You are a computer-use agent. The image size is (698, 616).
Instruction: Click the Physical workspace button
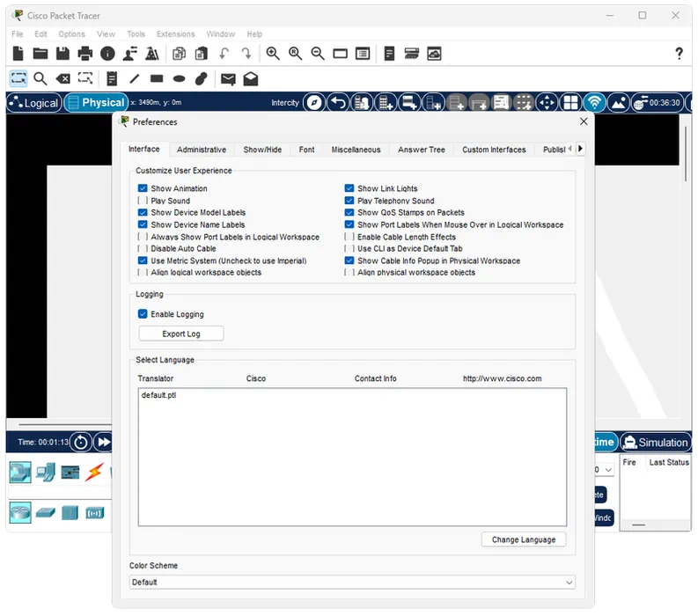coord(96,103)
